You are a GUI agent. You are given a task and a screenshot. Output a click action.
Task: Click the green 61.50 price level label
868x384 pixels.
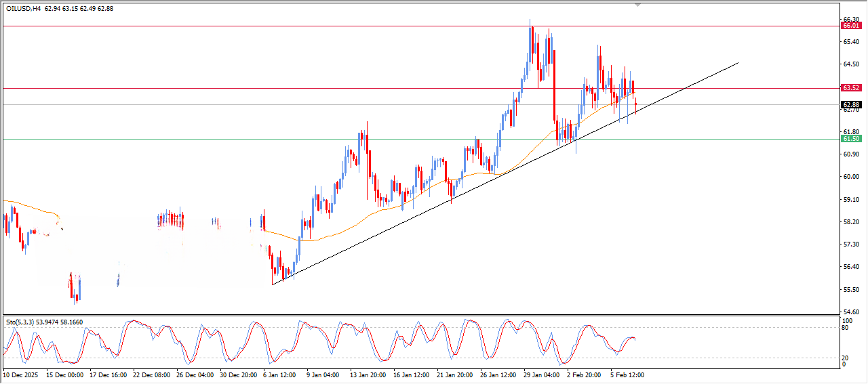850,139
